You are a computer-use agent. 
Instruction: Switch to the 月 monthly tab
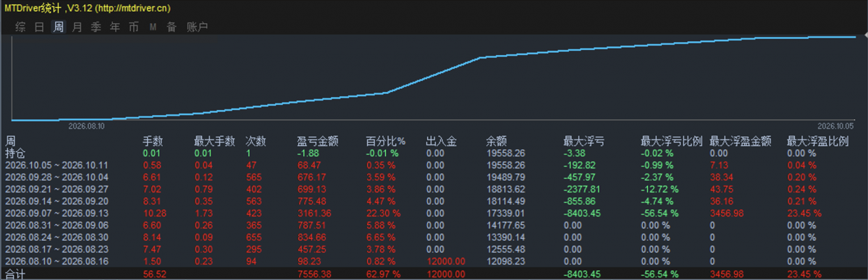[77, 27]
